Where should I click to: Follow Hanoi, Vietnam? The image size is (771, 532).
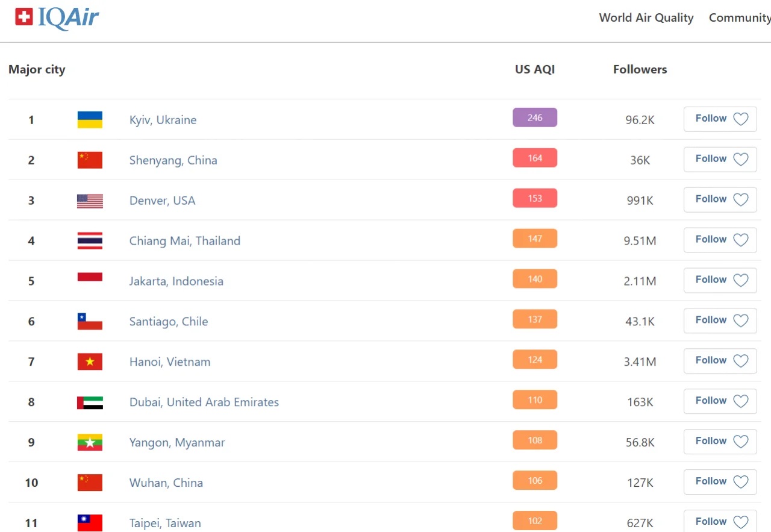tap(720, 361)
